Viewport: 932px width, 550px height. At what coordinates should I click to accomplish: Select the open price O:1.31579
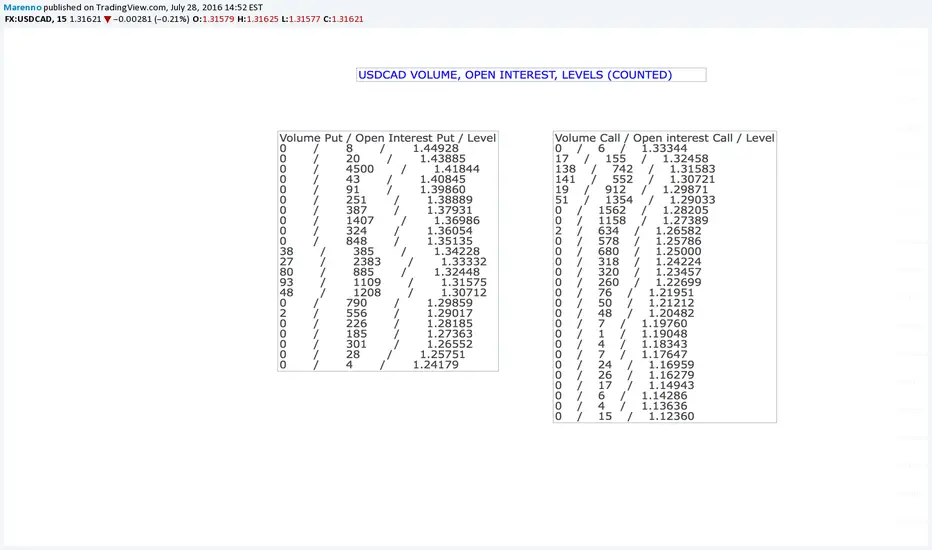point(213,19)
